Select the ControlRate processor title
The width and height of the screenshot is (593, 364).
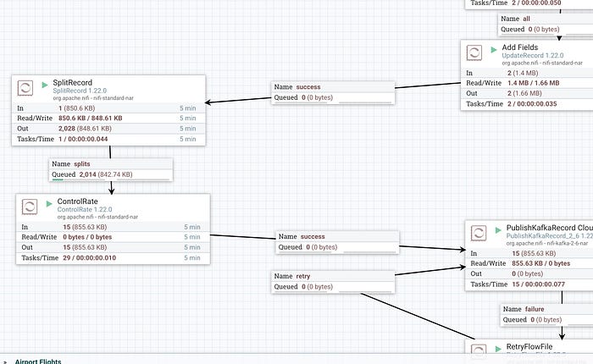pyautogui.click(x=78, y=201)
